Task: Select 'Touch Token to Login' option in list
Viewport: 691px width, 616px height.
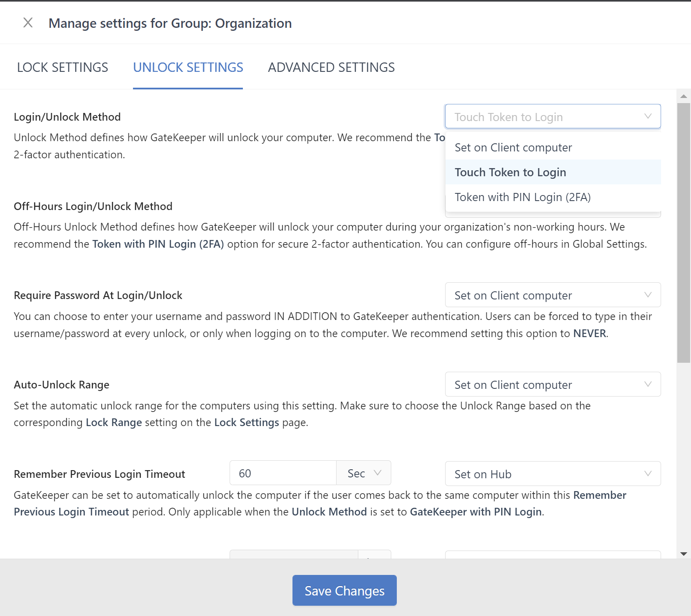Action: [x=510, y=172]
